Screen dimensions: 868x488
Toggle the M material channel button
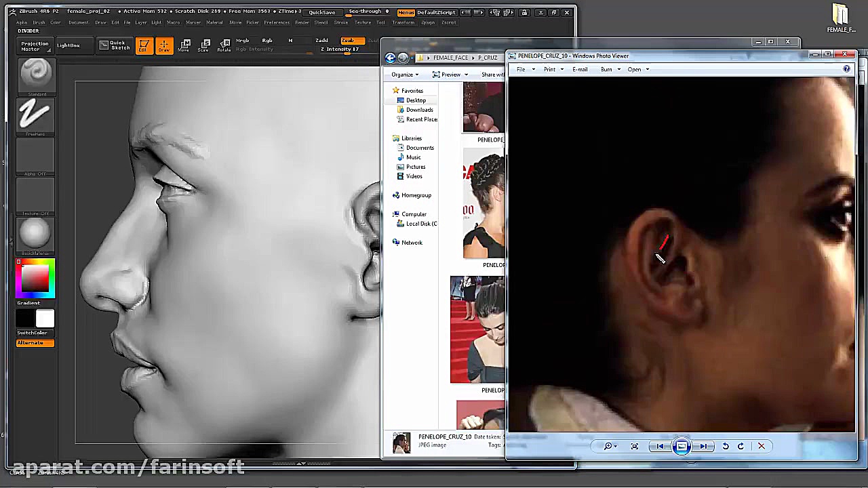tap(290, 41)
